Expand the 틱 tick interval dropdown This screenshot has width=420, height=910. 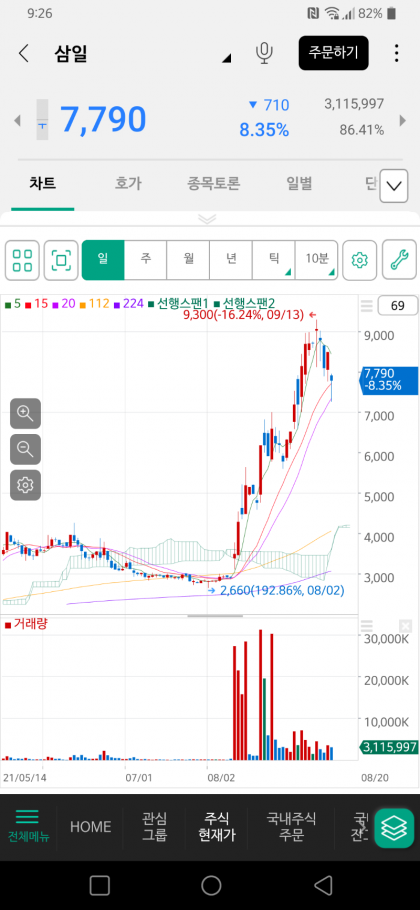pyautogui.click(x=274, y=260)
